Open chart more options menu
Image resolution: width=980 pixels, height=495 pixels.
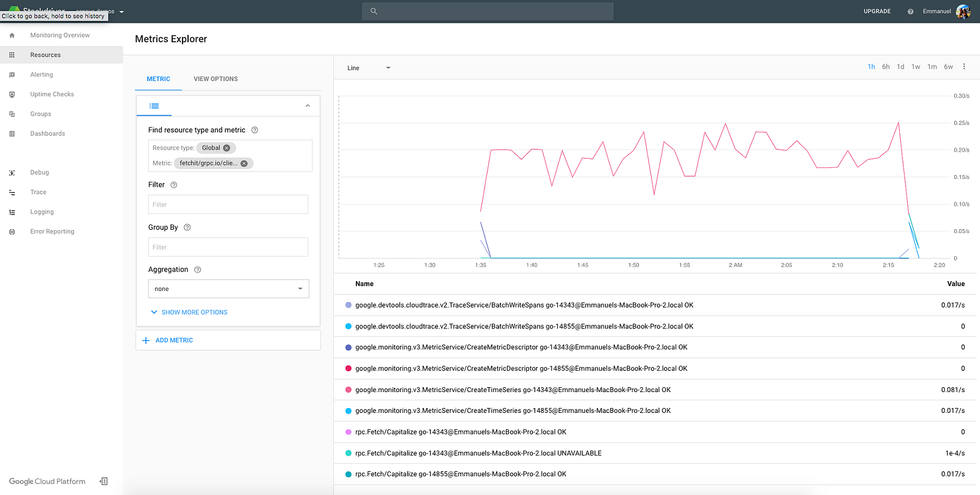(x=963, y=67)
